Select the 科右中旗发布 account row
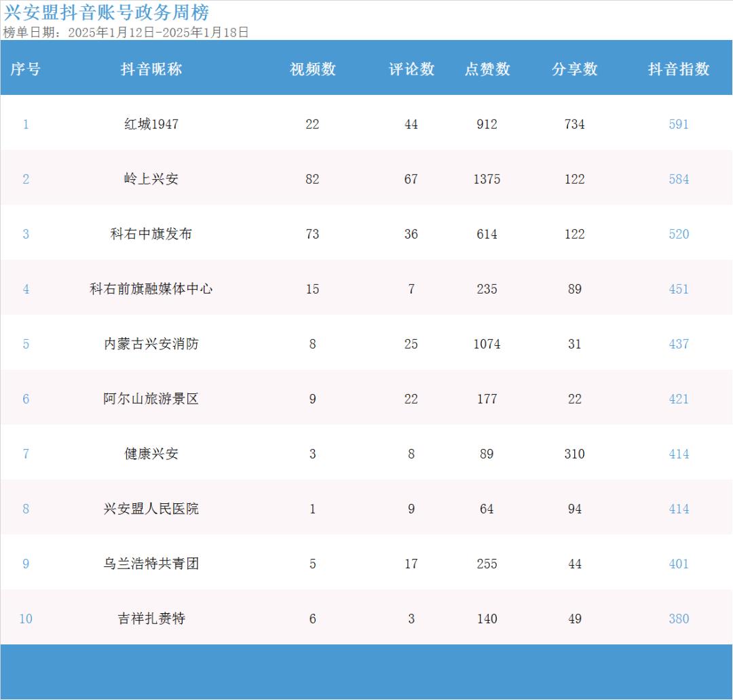 pos(151,234)
